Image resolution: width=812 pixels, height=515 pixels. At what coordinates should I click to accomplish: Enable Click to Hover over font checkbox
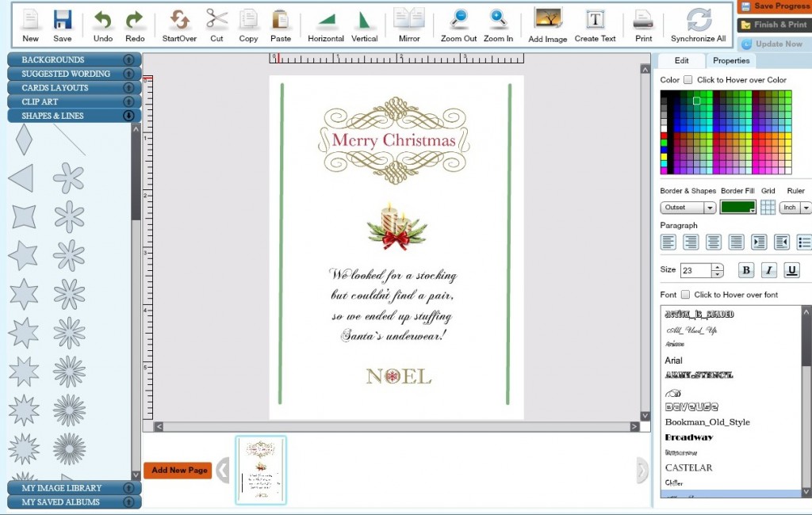click(x=685, y=295)
